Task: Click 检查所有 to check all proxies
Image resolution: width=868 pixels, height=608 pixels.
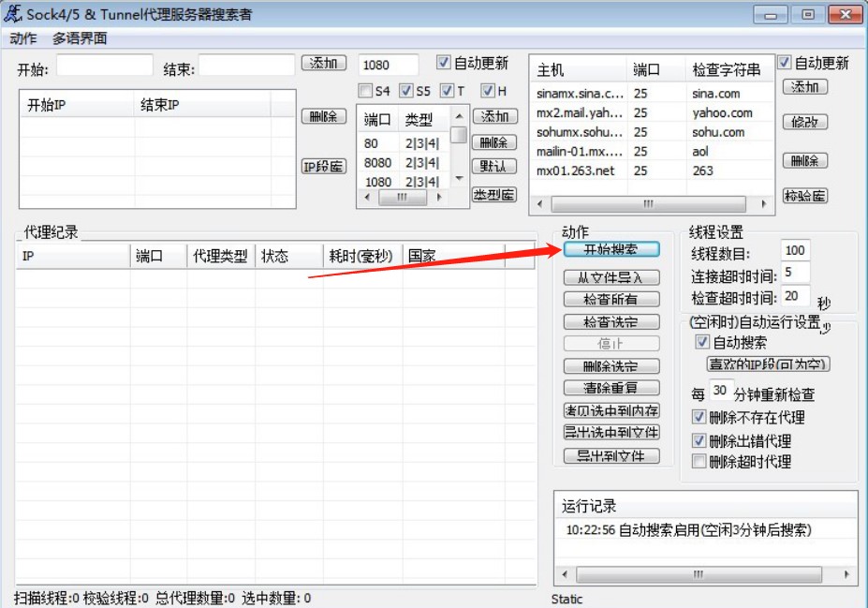Action: 610,300
